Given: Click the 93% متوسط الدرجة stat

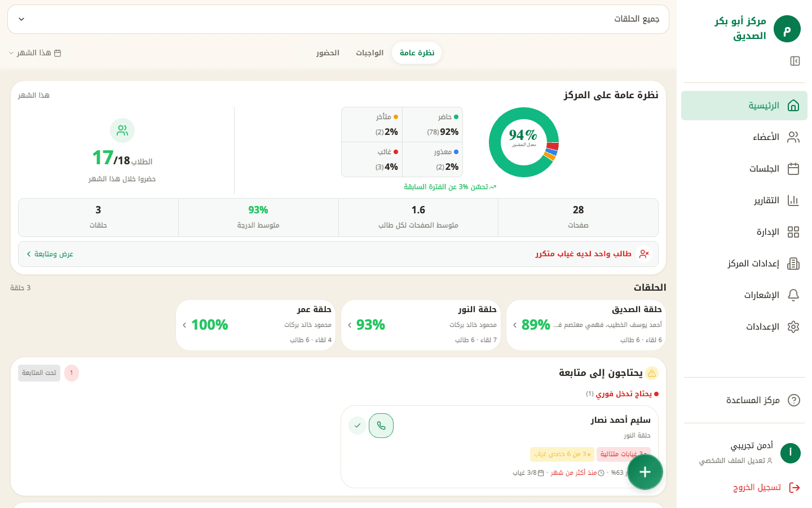Looking at the screenshot, I should coord(258,217).
